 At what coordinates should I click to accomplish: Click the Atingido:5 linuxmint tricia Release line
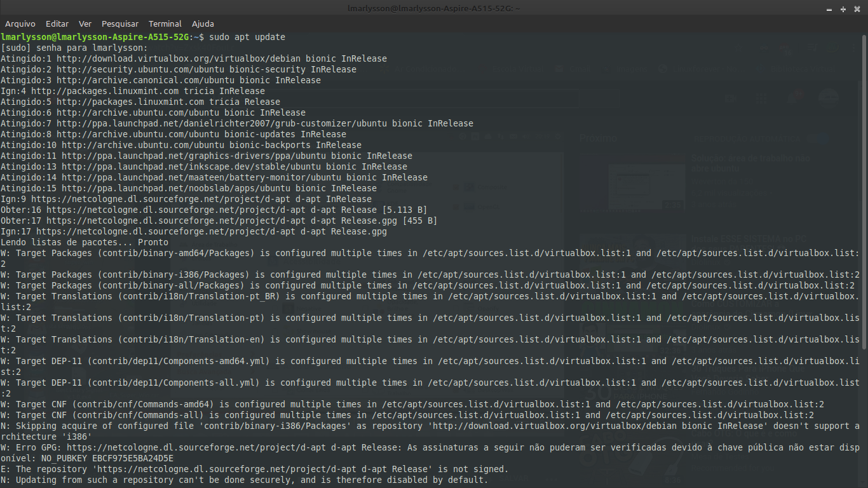(x=140, y=102)
